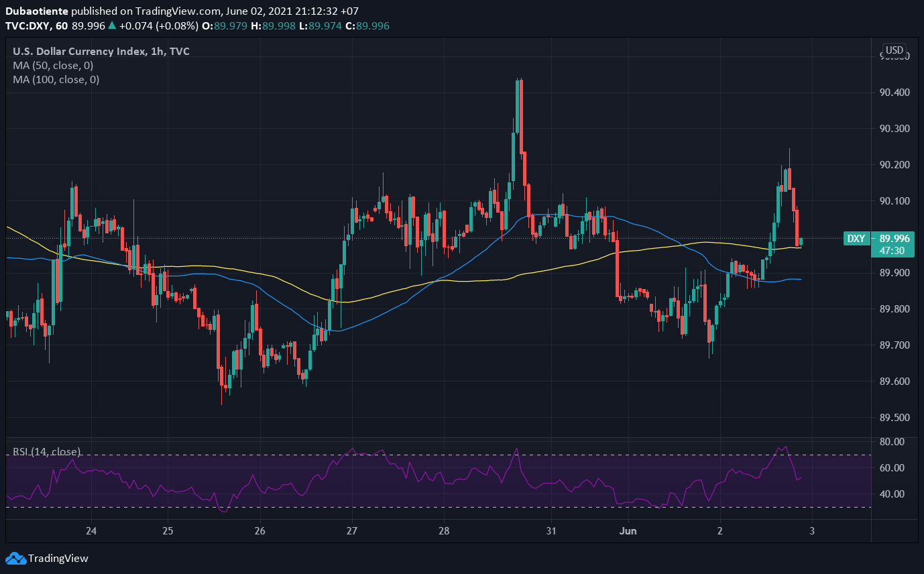Click the close value C:89.996 in header
The image size is (924, 574).
point(367,25)
